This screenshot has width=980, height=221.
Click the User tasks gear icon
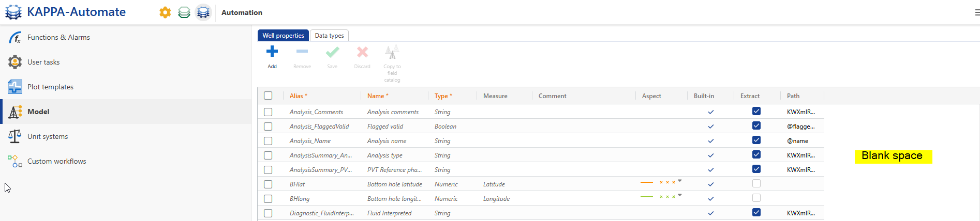tap(15, 62)
